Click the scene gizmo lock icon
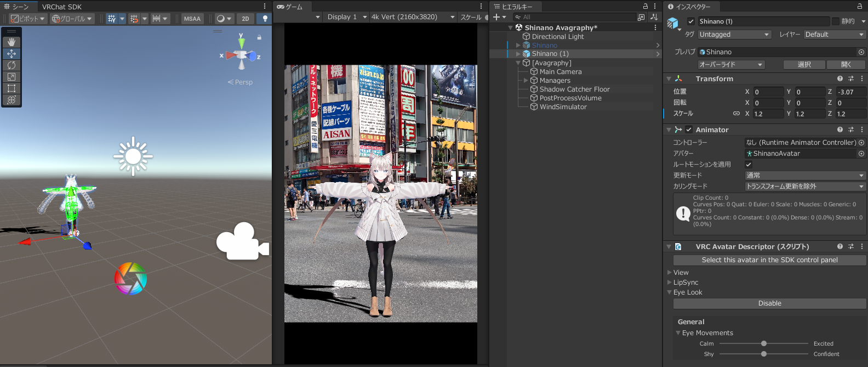868x367 pixels. coord(259,37)
